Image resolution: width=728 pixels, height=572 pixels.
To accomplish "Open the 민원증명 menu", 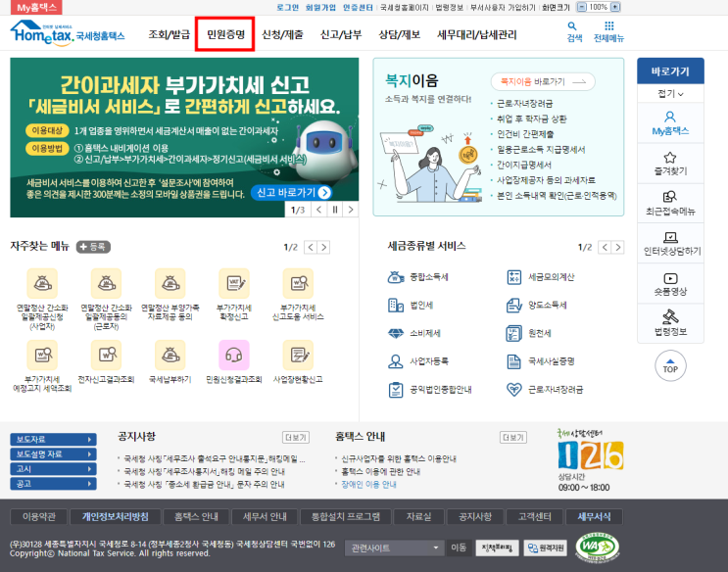I will pos(225,34).
